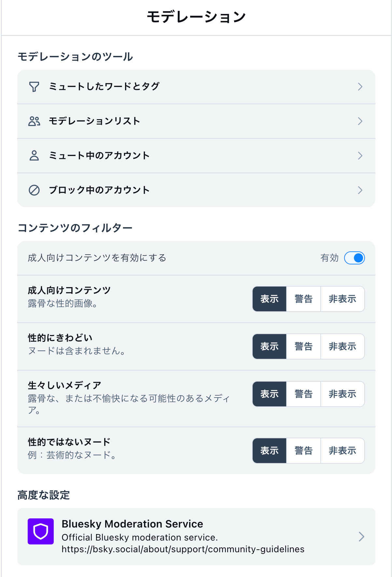The width and height of the screenshot is (392, 577).
Task: Click the person icon for ミュート中のアカウント
Action: pyautogui.click(x=34, y=156)
